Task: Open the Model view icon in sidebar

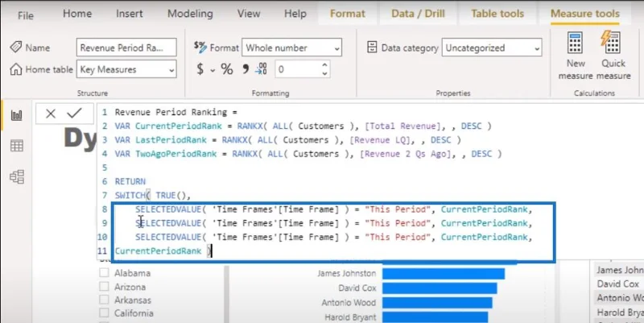Action: (x=16, y=176)
